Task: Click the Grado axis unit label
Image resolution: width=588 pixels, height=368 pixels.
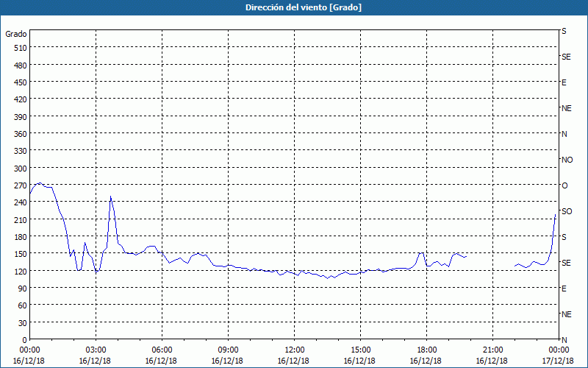Action: click(16, 34)
